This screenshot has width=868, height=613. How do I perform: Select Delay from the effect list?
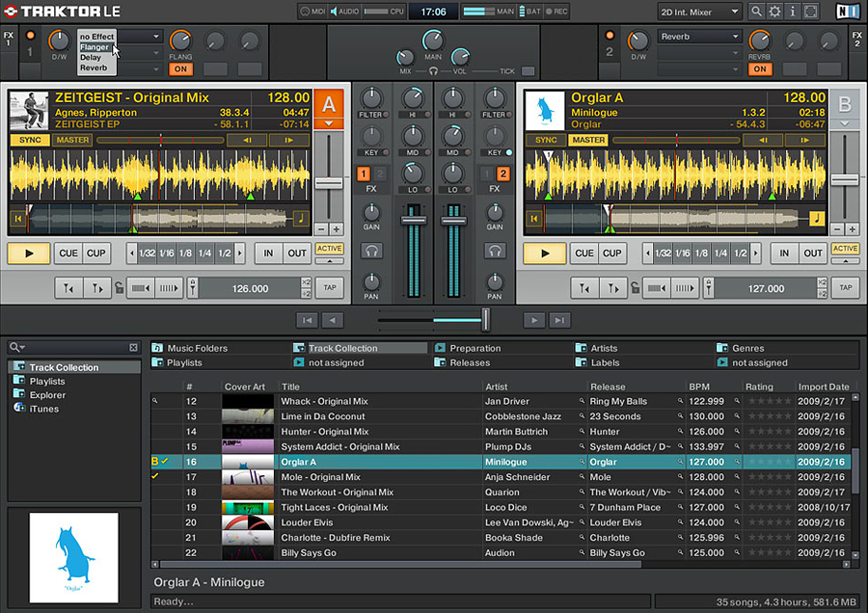pos(91,58)
